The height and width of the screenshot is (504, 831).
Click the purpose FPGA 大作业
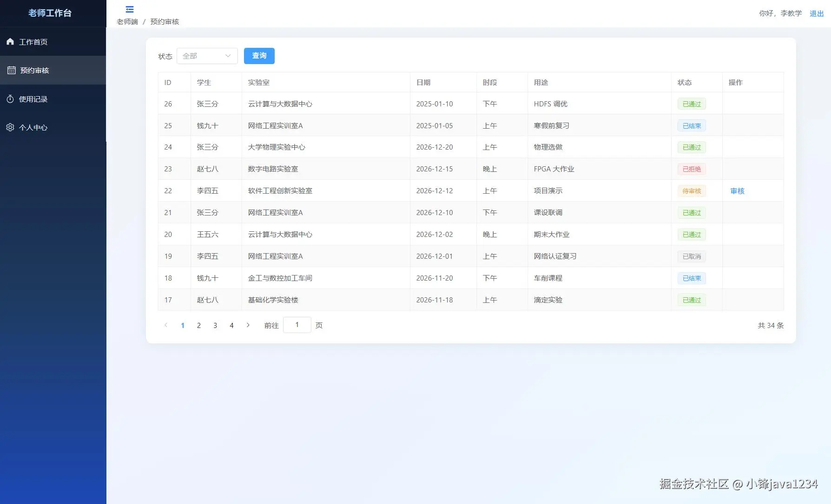click(554, 169)
